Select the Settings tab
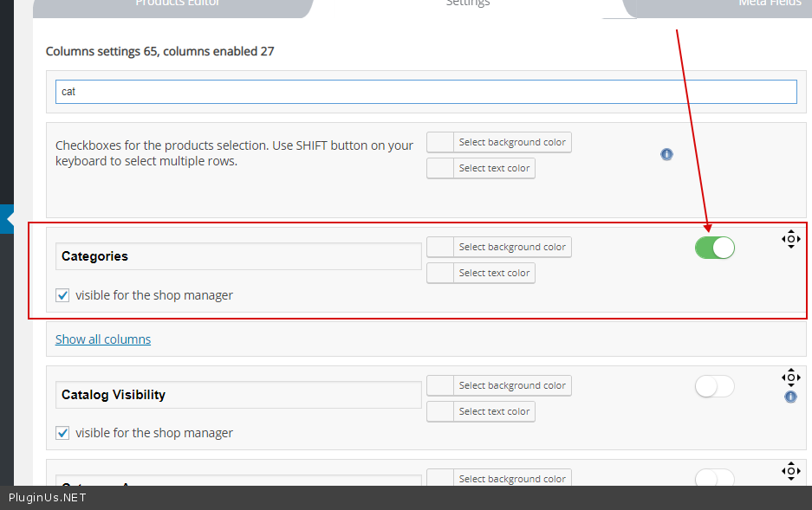The image size is (812, 510). [x=468, y=3]
